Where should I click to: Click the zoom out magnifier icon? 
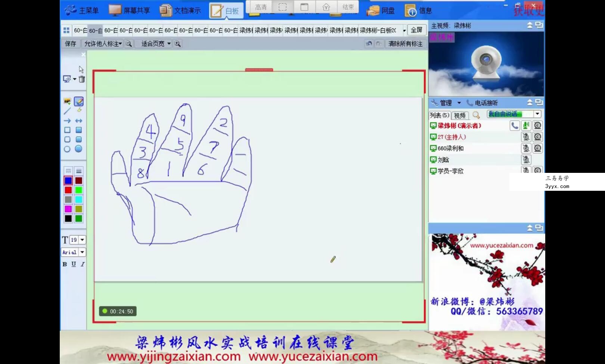(129, 44)
